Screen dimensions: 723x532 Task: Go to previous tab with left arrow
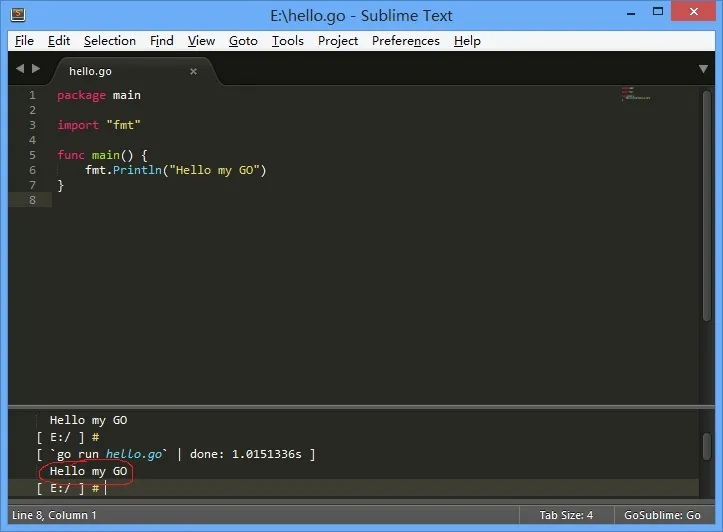20,69
